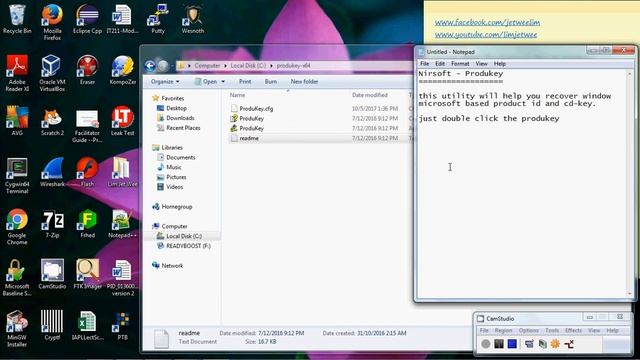Open READYBOOST (F:) drive in tree
Viewport: 640px width, 360px height.
188,246
